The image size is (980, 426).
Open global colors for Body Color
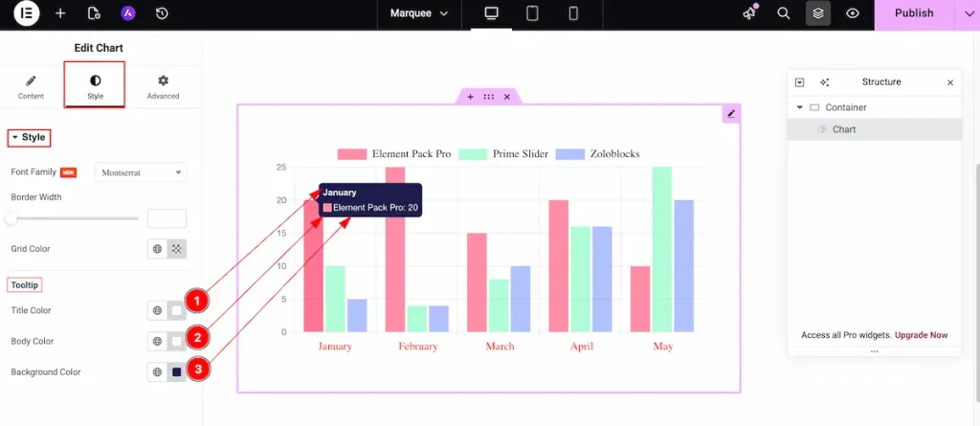click(x=158, y=342)
